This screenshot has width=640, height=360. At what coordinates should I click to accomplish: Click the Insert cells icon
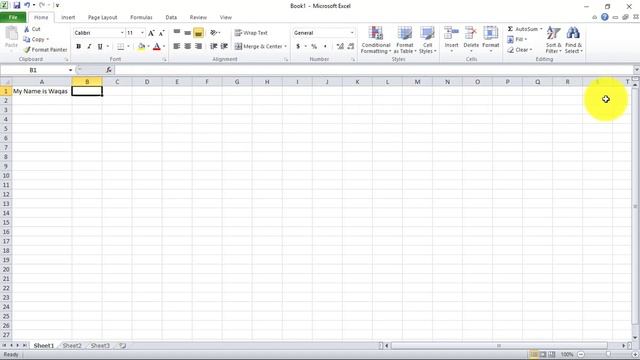(451, 33)
